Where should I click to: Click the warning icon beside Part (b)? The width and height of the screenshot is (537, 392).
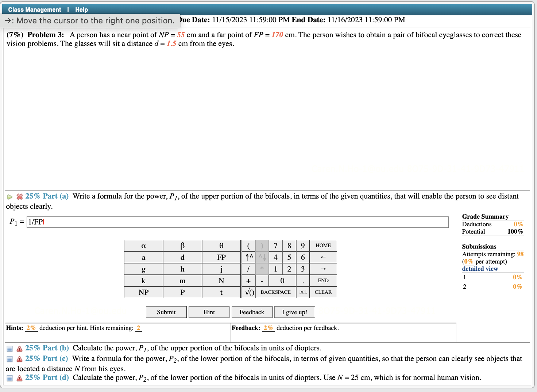click(20, 349)
